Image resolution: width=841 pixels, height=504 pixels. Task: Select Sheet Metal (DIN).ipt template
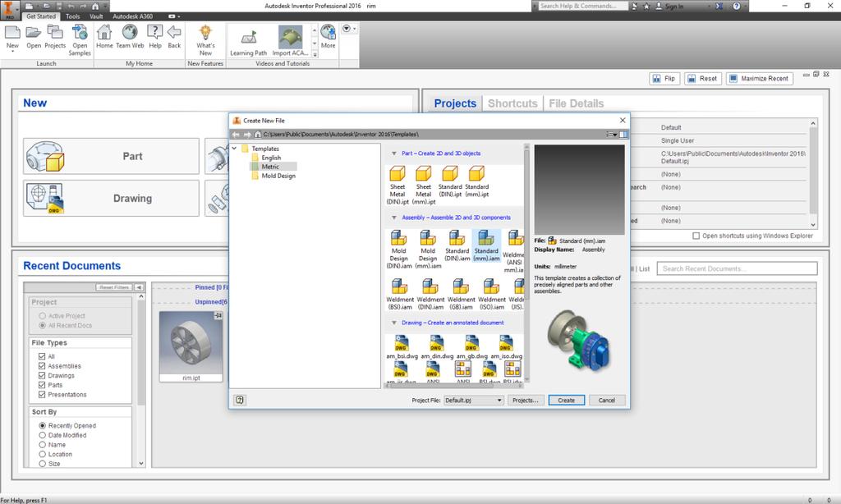pyautogui.click(x=398, y=186)
